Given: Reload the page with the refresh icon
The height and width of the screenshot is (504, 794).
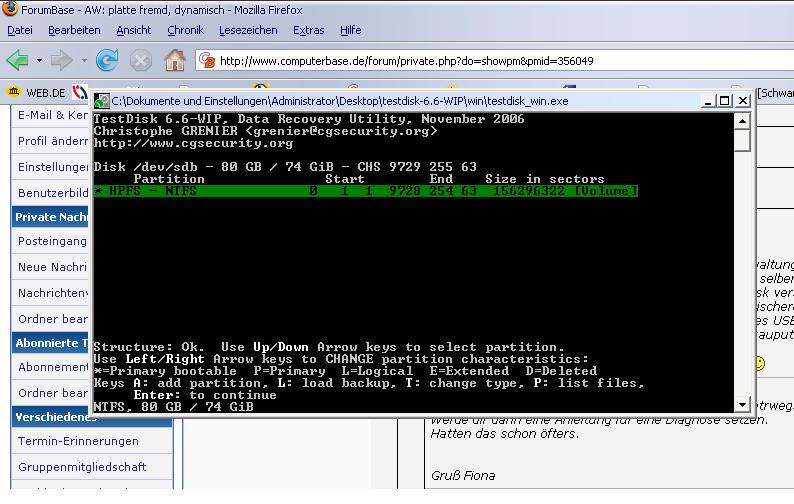Looking at the screenshot, I should point(107,60).
